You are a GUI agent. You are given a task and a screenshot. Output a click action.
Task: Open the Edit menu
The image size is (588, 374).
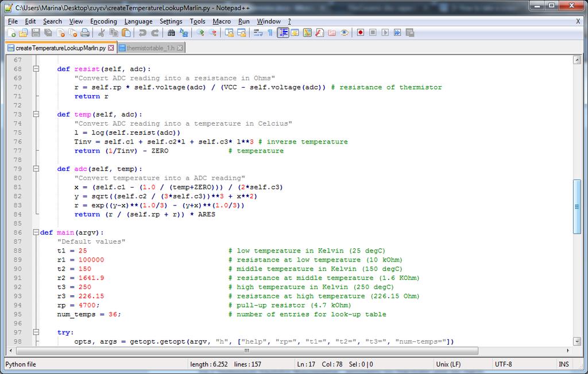30,21
